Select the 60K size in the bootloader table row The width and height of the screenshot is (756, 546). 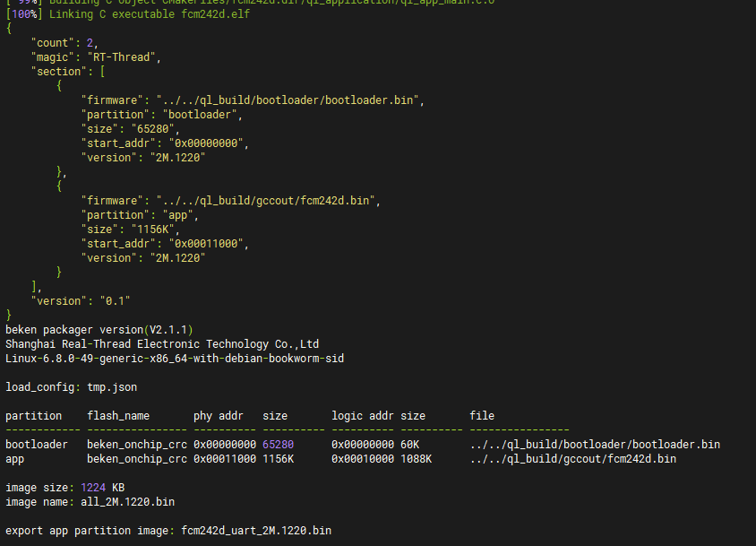point(409,444)
